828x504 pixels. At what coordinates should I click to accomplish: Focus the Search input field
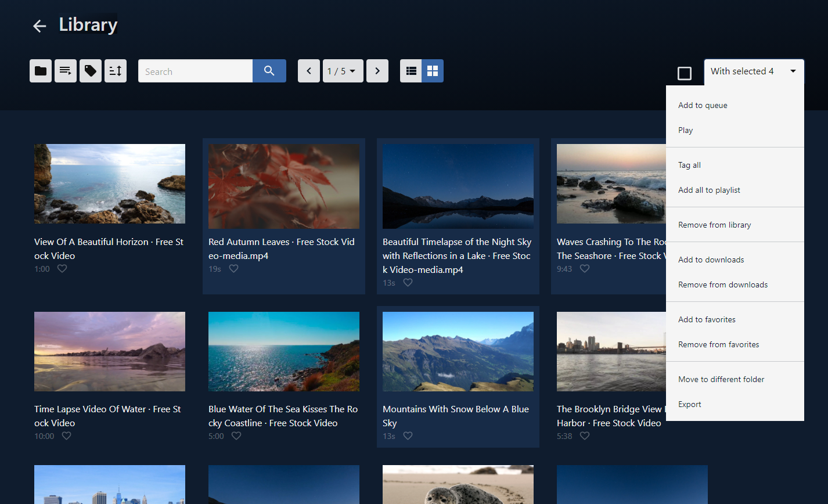click(195, 71)
